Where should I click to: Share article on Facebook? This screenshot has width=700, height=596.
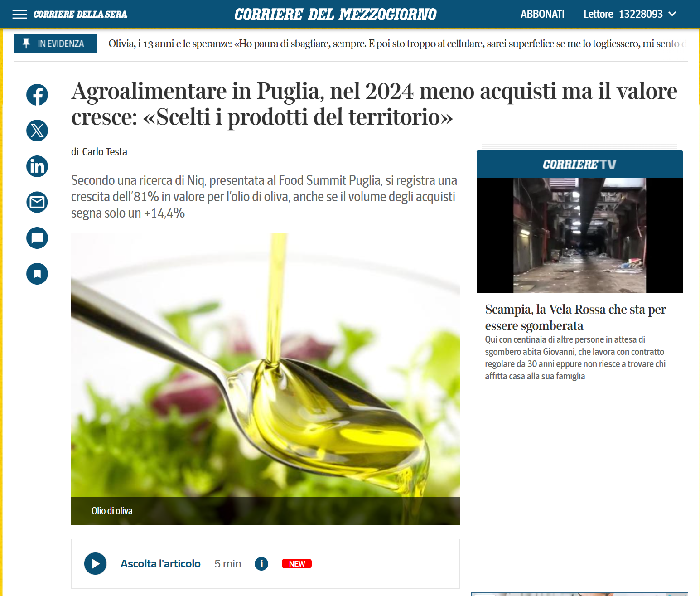[37, 95]
